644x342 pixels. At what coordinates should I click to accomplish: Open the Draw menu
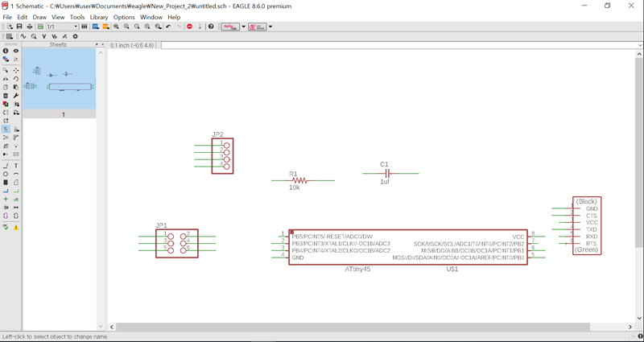click(39, 17)
